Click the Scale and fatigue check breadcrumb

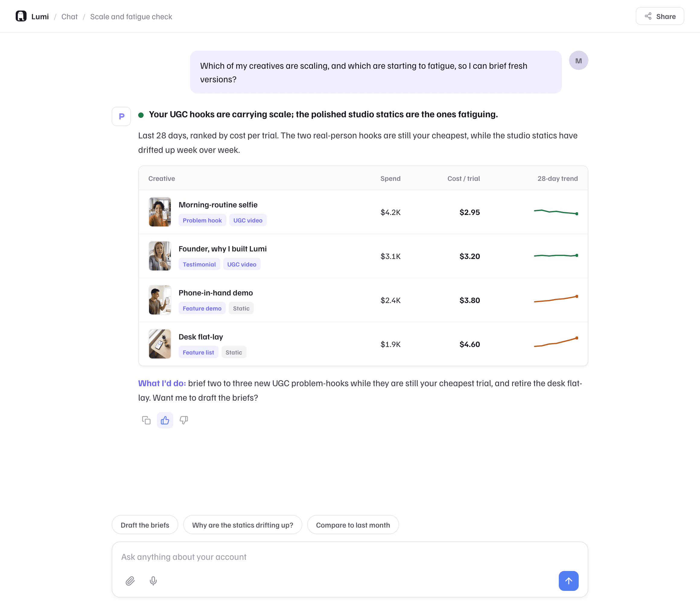click(131, 16)
